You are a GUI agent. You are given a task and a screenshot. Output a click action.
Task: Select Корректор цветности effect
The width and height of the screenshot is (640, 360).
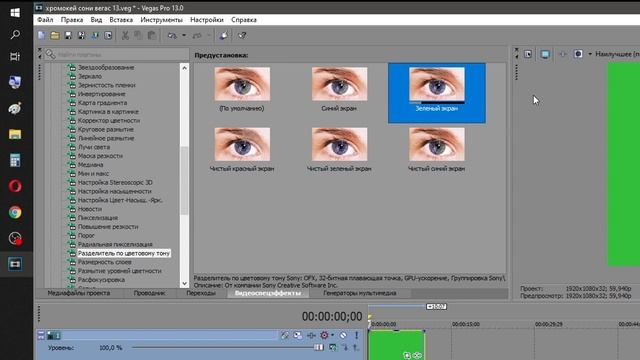[x=109, y=120]
